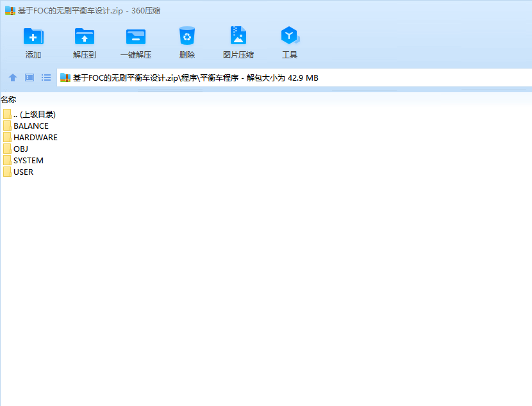Image resolution: width=532 pixels, height=406 pixels.
Task: Click the archive path address field
Action: point(294,77)
